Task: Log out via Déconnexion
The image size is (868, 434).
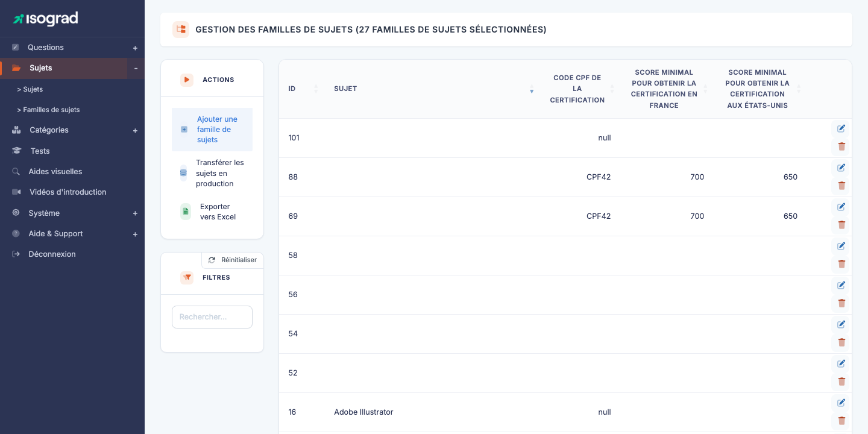Action: pyautogui.click(x=52, y=254)
